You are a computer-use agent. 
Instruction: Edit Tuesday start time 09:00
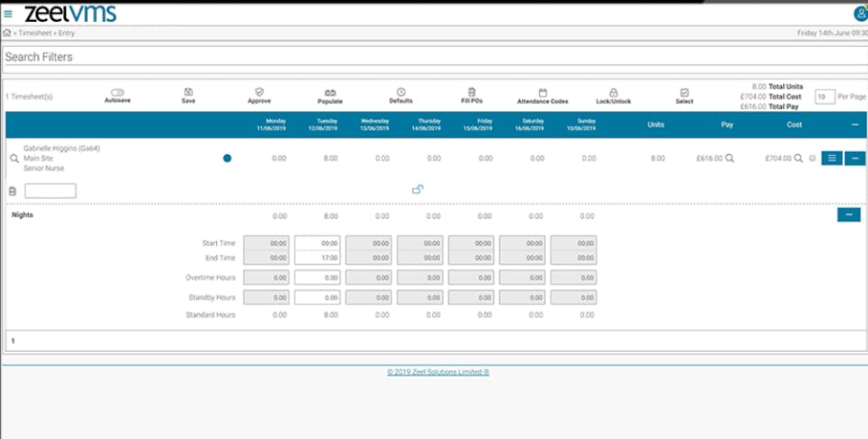(317, 243)
